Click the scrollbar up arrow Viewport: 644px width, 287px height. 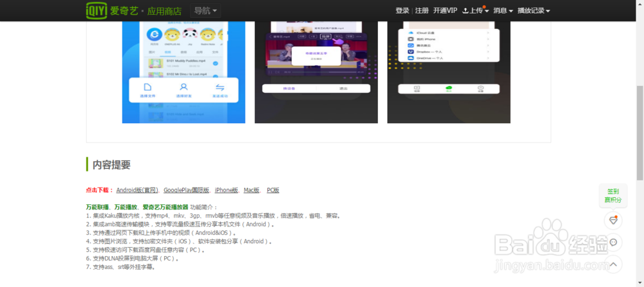pyautogui.click(x=640, y=3)
